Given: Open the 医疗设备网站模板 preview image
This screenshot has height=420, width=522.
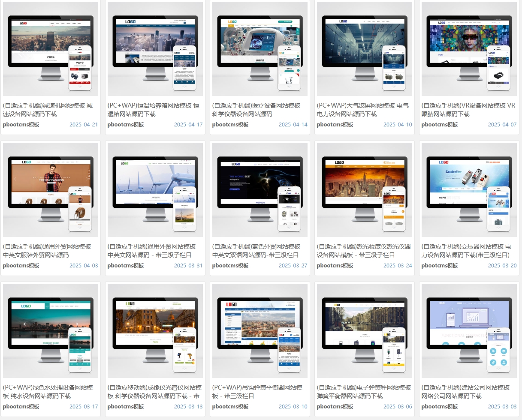Looking at the screenshot, I should click(260, 49).
